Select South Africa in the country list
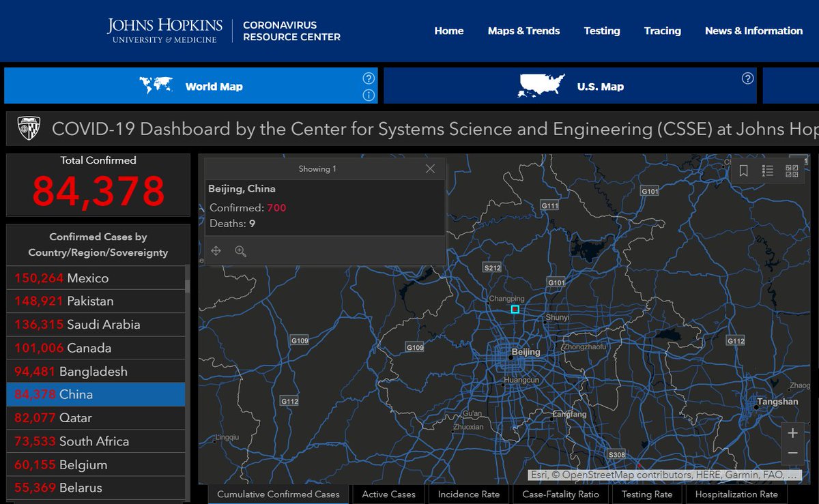The image size is (819, 504). click(96, 441)
